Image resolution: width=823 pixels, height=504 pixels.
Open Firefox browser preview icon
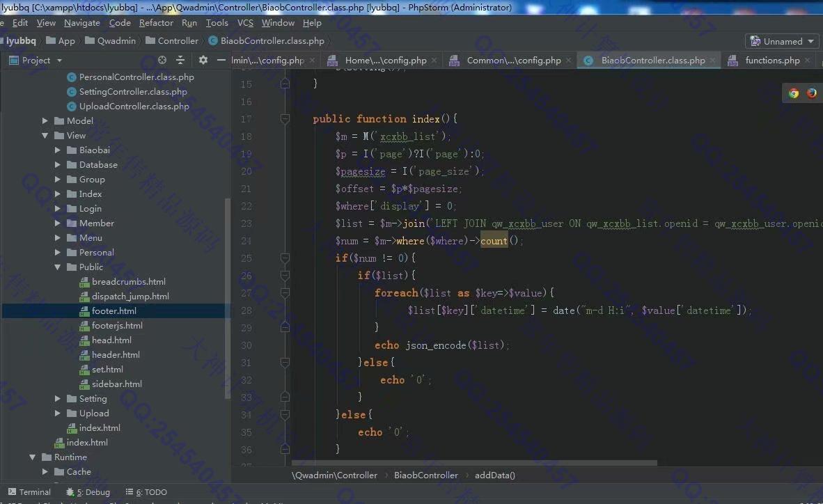(811, 93)
